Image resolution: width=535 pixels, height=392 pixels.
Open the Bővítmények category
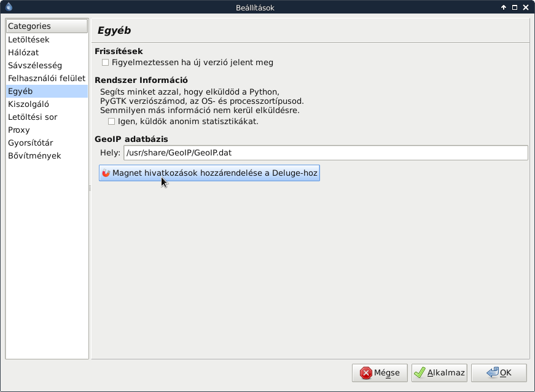tap(47, 156)
